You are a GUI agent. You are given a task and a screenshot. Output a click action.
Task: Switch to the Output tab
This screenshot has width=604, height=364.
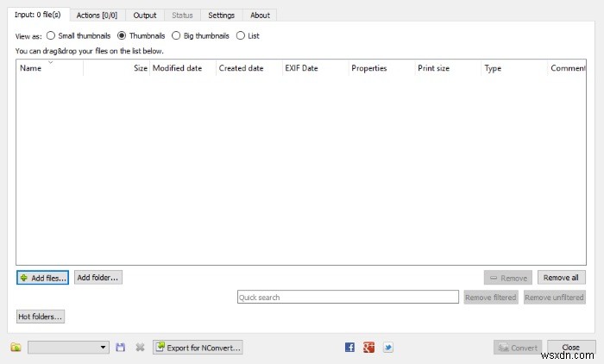145,15
